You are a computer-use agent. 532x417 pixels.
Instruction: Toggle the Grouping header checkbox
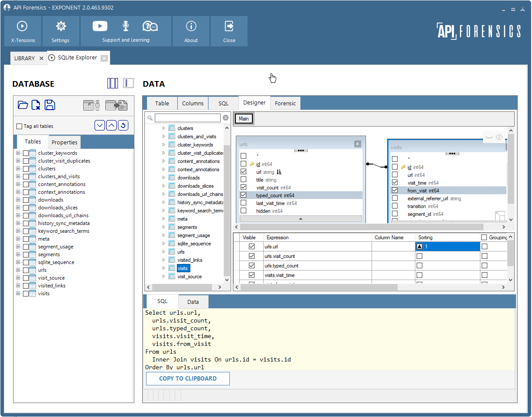pyautogui.click(x=484, y=237)
